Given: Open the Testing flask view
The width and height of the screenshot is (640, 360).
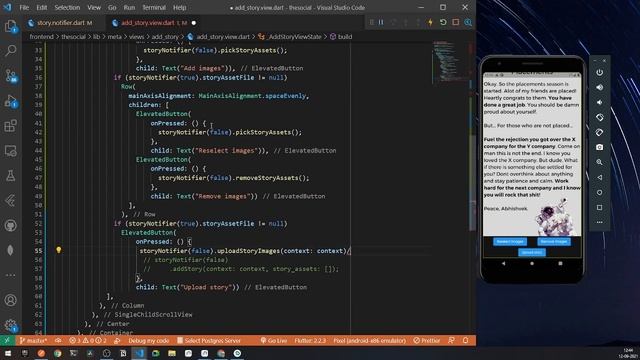Looking at the screenshot, I should click(x=11, y=176).
